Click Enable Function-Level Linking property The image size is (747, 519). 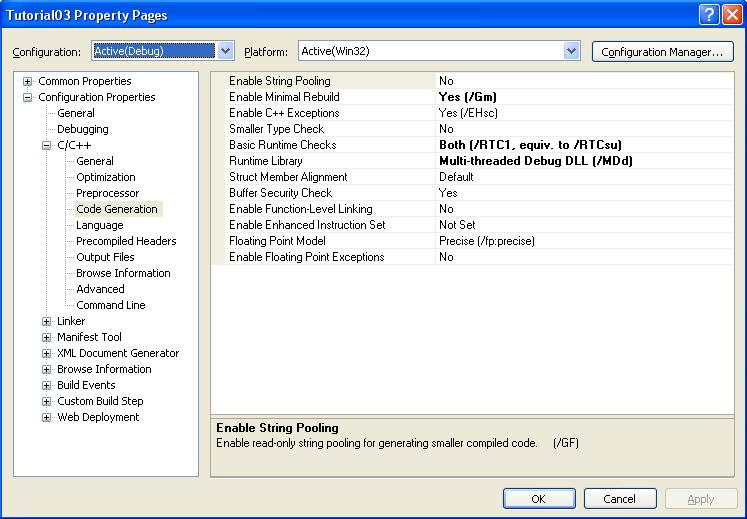tap(301, 209)
